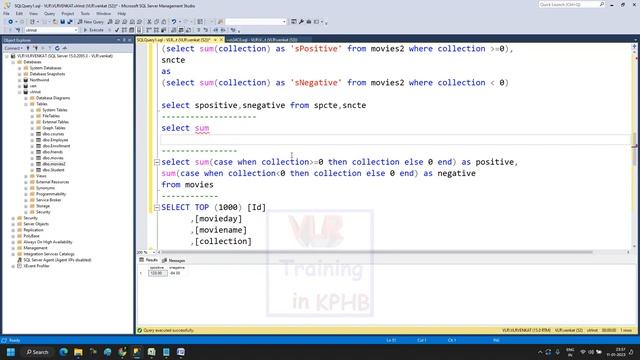Switch to the Results tab
This screenshot has width=640, height=360.
[x=149, y=260]
